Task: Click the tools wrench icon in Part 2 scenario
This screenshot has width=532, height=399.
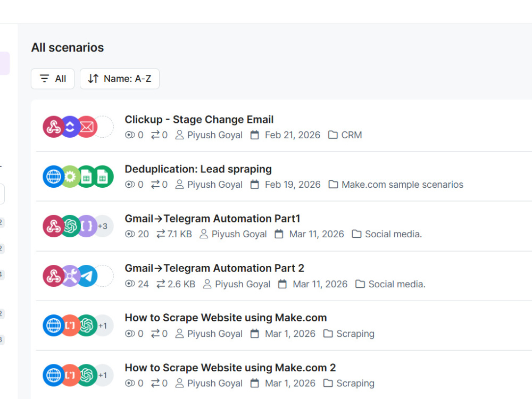Action: click(70, 276)
